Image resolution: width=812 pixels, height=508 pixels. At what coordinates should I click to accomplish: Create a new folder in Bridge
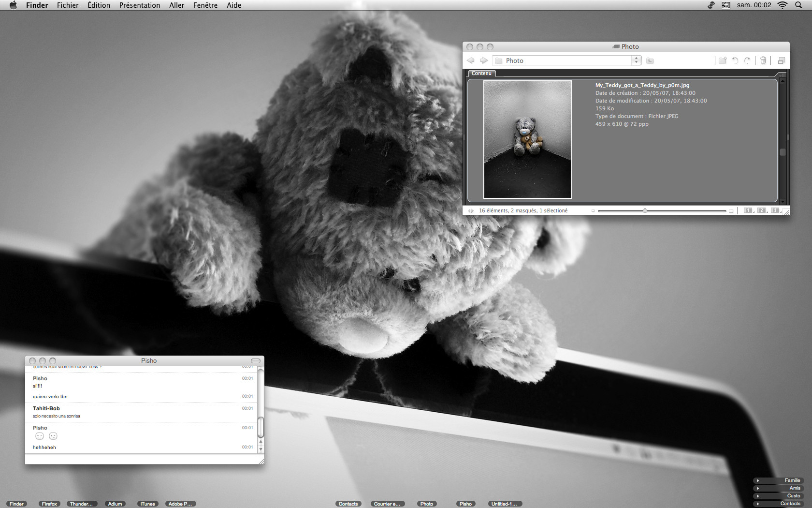pos(723,60)
